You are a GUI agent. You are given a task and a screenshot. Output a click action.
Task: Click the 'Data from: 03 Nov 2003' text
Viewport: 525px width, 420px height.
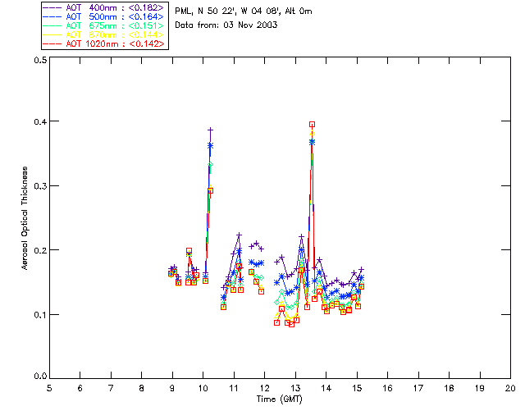point(226,25)
